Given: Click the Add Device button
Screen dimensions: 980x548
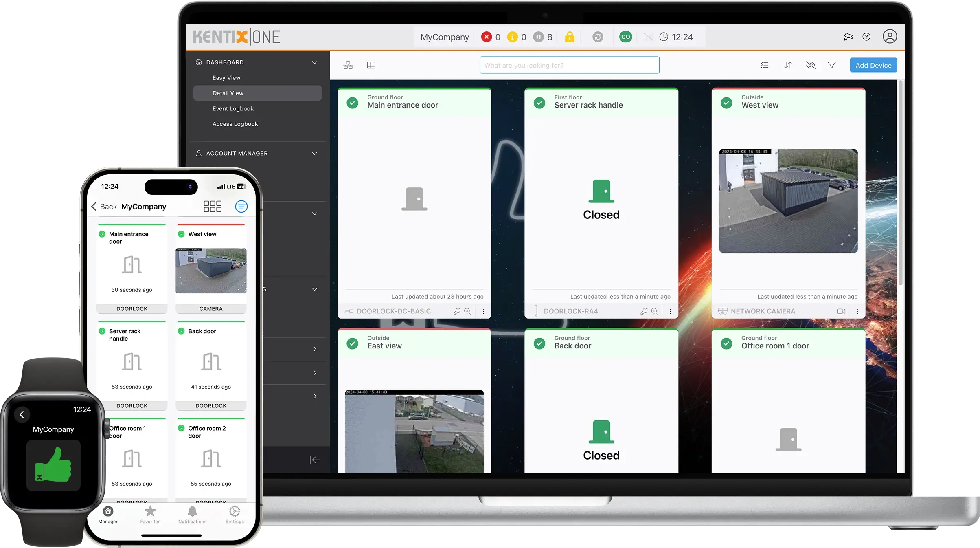Looking at the screenshot, I should coord(873,65).
